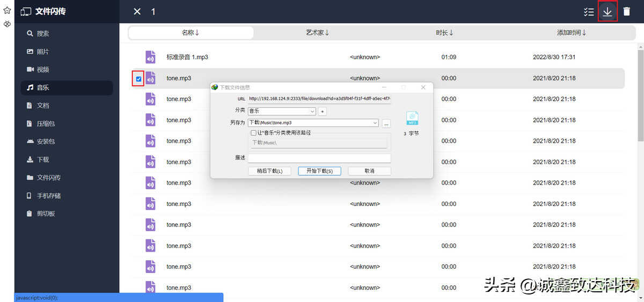Click the 文件闪传 logo in the header
The height and width of the screenshot is (302, 644).
pyautogui.click(x=43, y=11)
